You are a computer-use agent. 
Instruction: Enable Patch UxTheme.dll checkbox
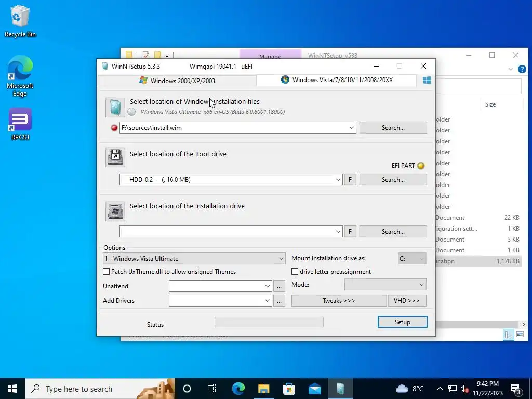(x=106, y=271)
